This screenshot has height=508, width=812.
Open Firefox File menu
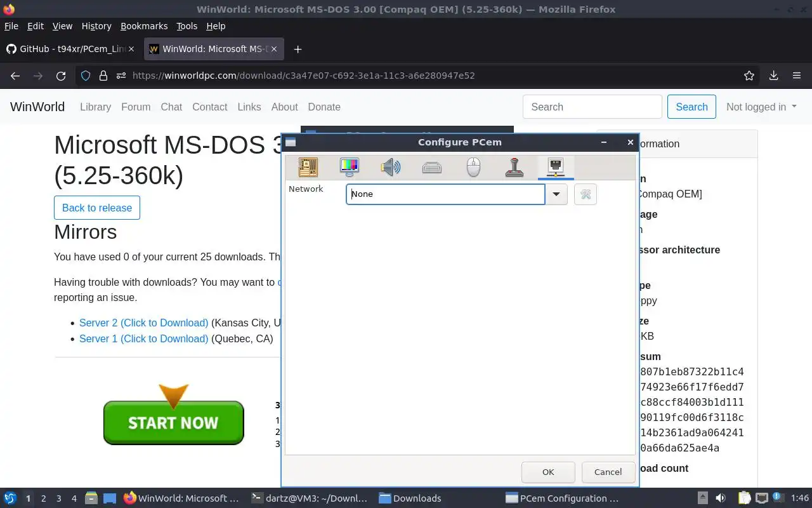11,26
